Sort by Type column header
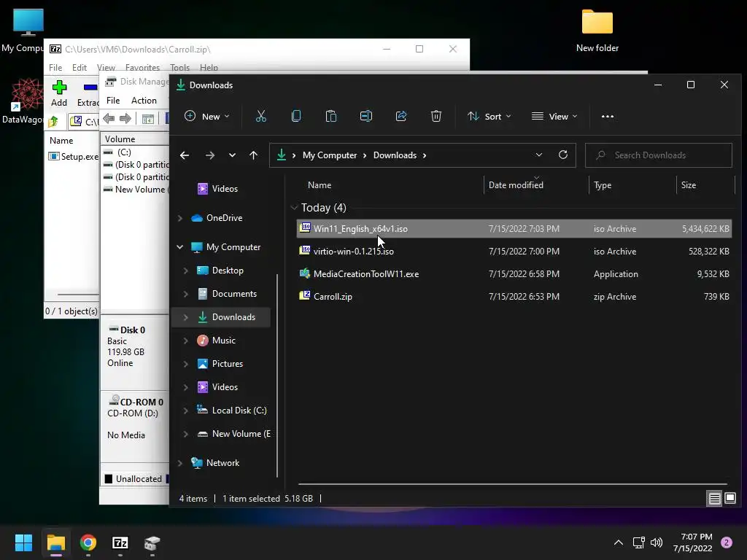The image size is (747, 560). [x=602, y=185]
